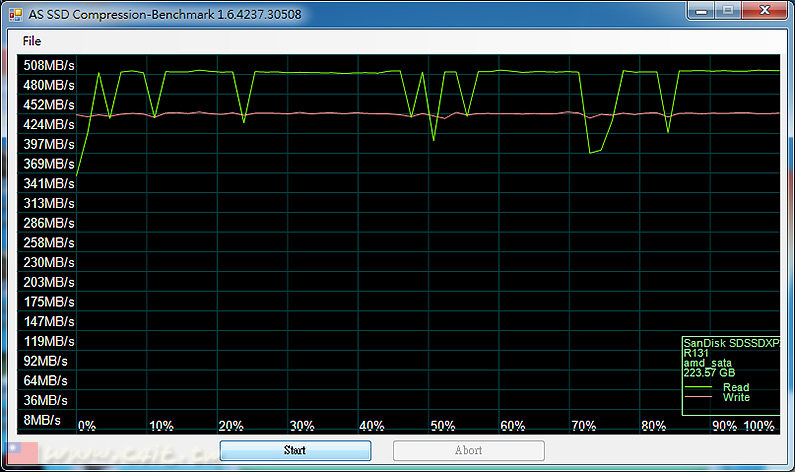Click the Write legend entry
Image resolution: width=795 pixels, height=472 pixels.
point(736,397)
